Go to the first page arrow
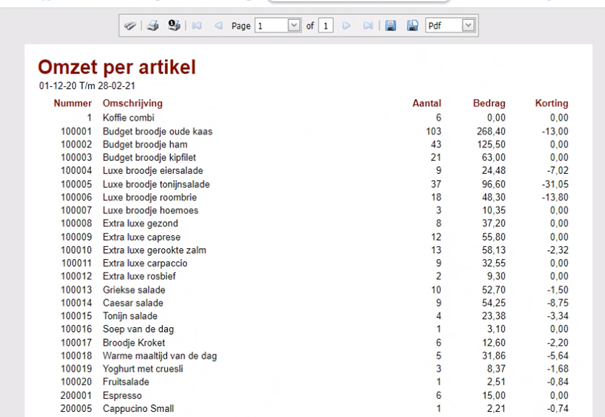The image size is (605, 417). (197, 26)
